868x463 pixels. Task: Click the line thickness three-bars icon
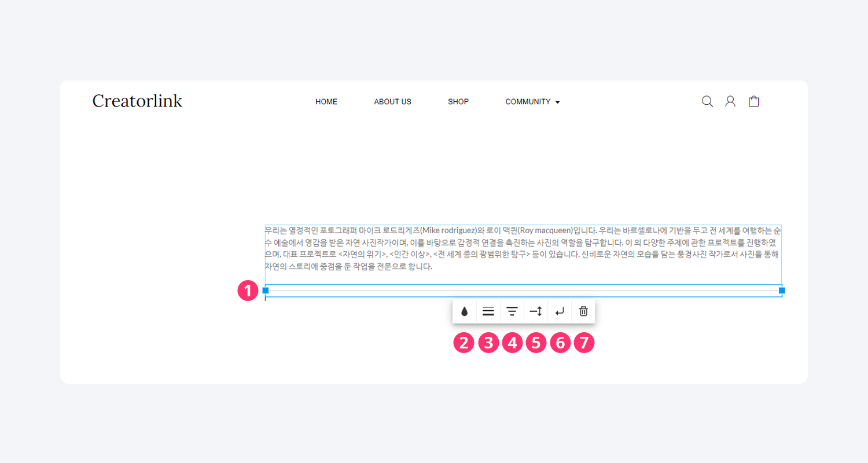[488, 311]
